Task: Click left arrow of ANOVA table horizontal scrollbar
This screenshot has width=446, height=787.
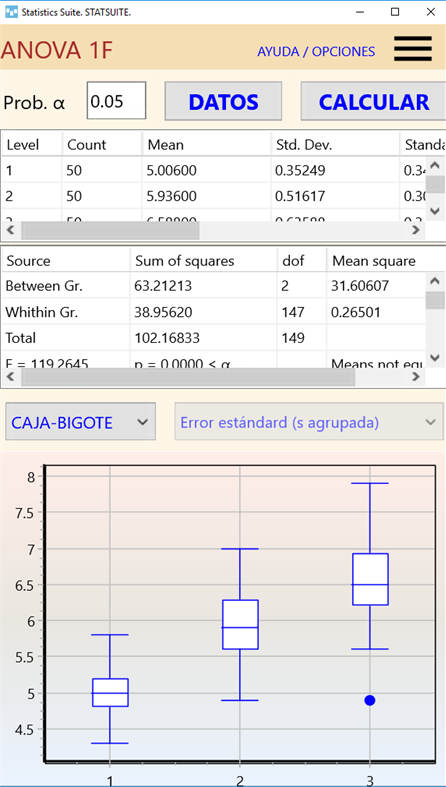Action: (11, 377)
